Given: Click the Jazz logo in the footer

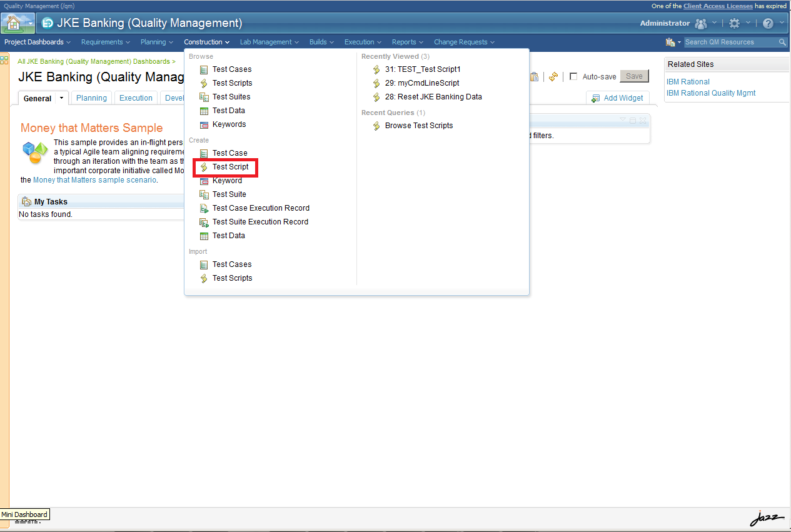Looking at the screenshot, I should (766, 518).
